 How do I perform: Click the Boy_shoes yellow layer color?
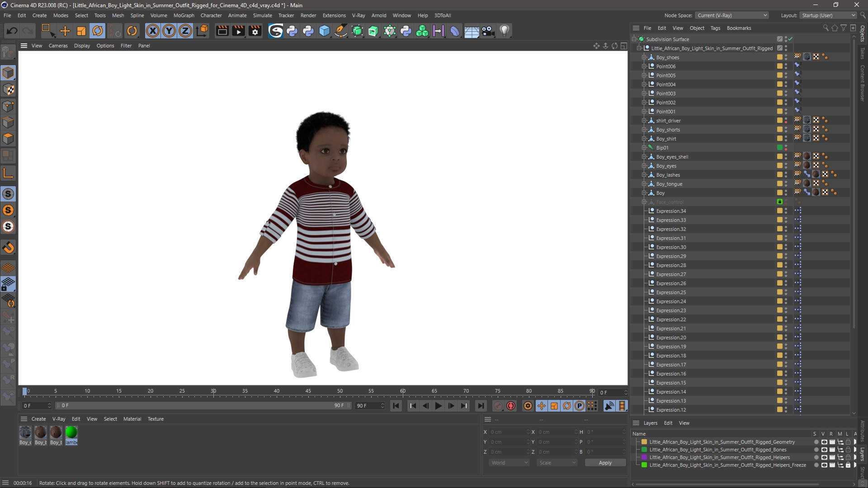pos(780,57)
